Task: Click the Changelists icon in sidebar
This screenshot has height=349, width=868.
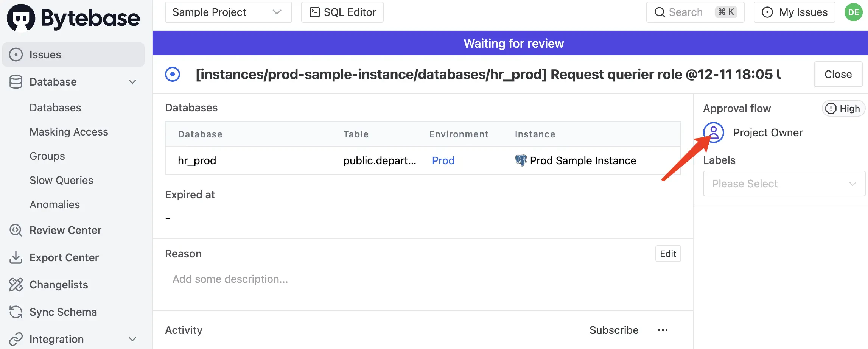Action: pos(16,285)
